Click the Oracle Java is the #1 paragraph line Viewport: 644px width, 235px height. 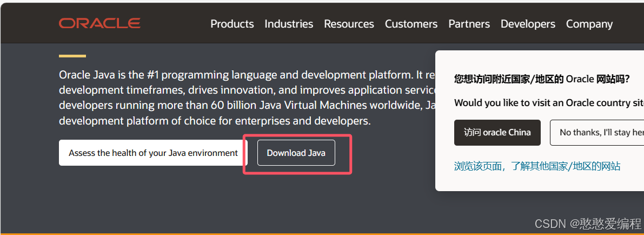(x=247, y=75)
